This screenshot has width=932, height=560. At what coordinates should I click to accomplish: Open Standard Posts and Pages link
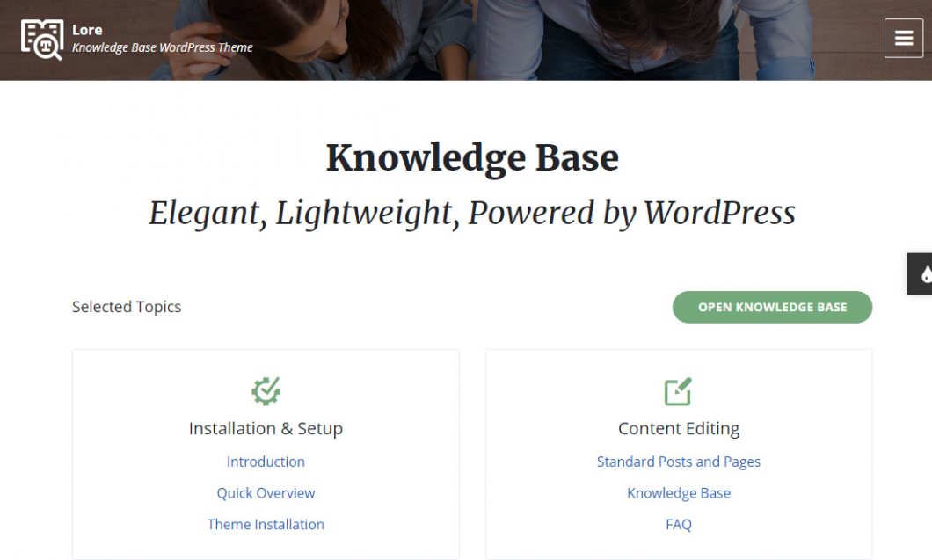[678, 462]
